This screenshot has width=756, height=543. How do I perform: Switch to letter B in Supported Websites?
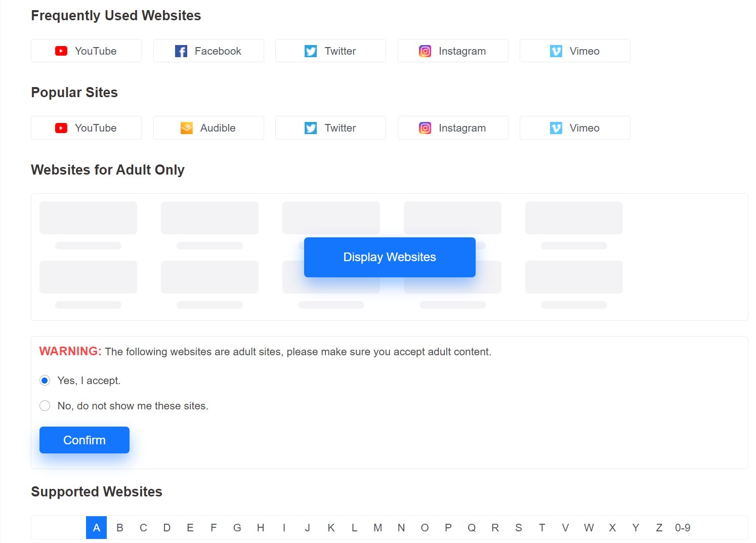[120, 528]
